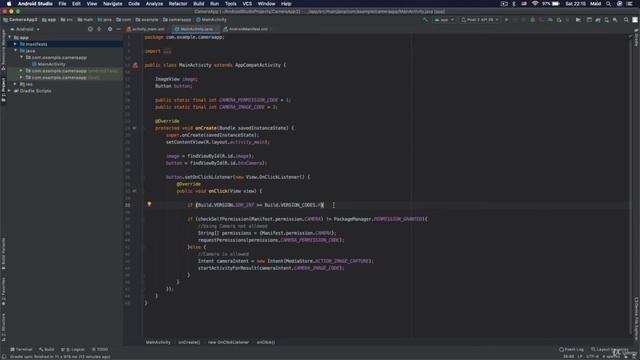The height and width of the screenshot is (360, 640).
Task: Click the MainActivity breadcrumb at editor bottom
Action: [158, 342]
